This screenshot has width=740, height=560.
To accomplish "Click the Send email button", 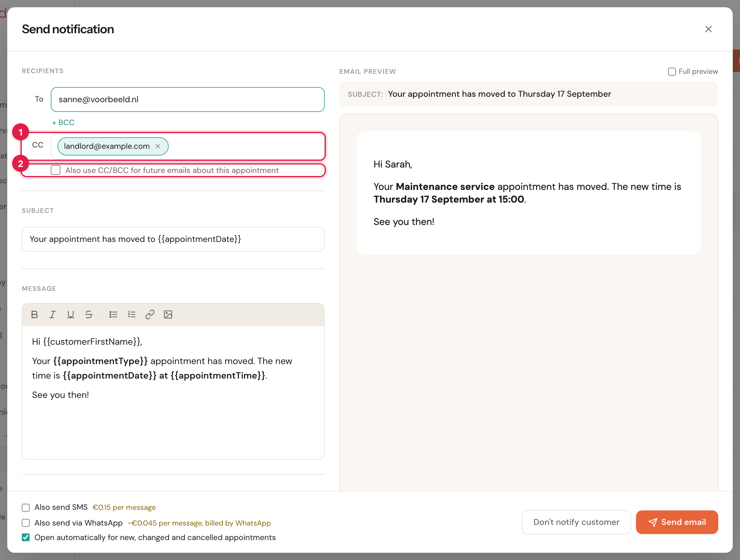I will [x=677, y=522].
